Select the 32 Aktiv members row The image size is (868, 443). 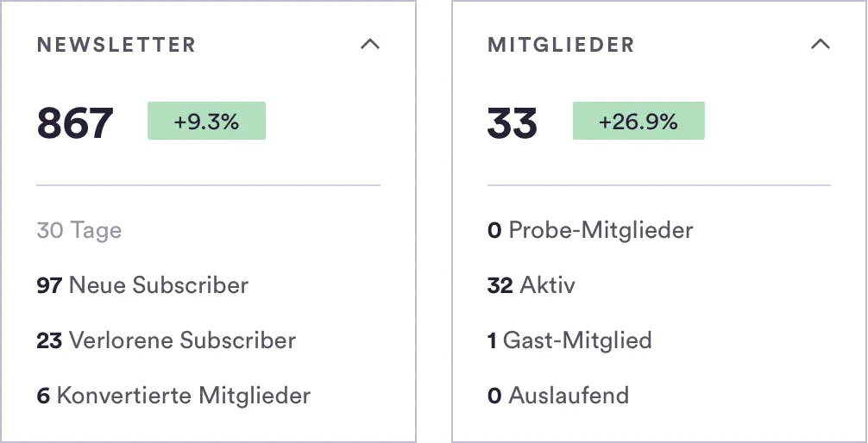pyautogui.click(x=531, y=285)
